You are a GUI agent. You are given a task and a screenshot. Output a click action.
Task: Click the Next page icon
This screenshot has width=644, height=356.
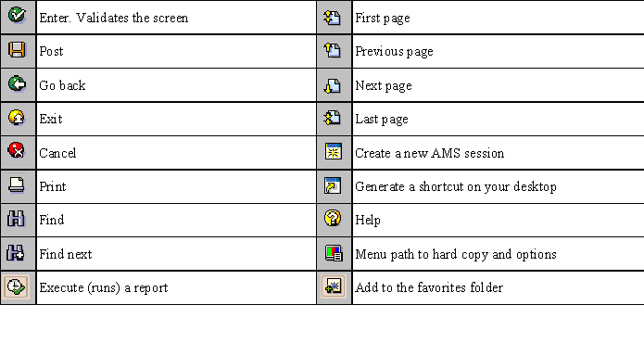coord(333,85)
